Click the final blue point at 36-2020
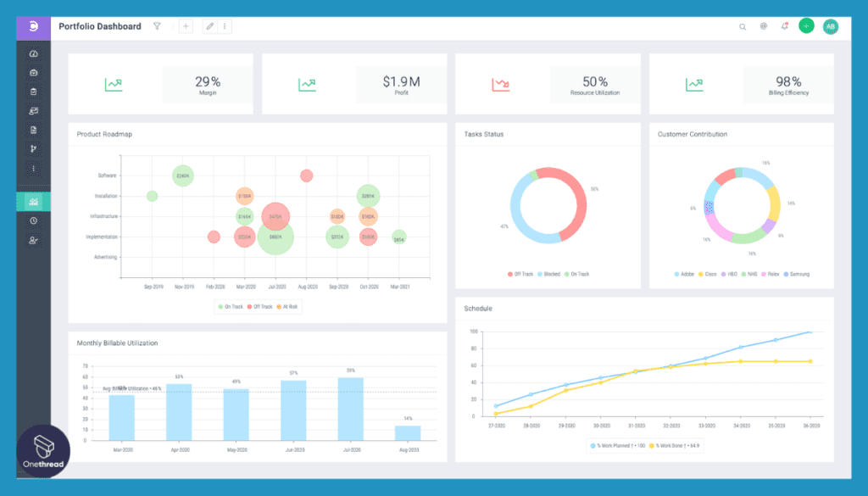The image size is (868, 496). (x=810, y=332)
